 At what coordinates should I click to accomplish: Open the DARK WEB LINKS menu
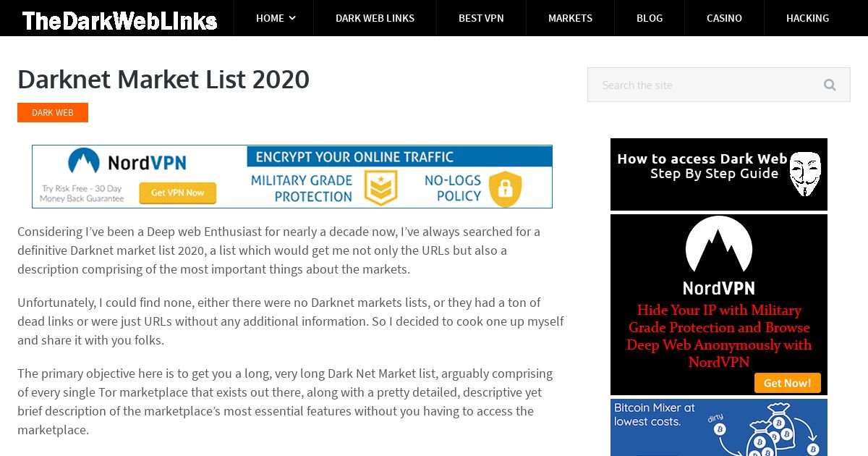coord(375,18)
